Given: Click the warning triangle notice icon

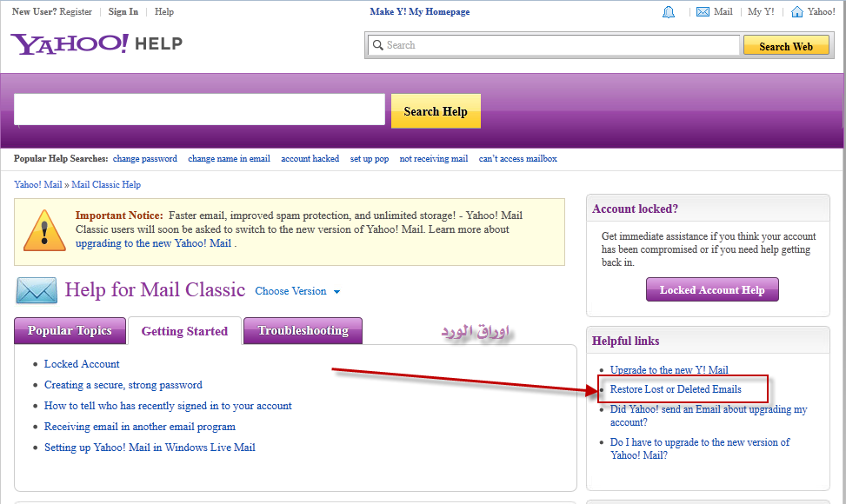Looking at the screenshot, I should (44, 230).
